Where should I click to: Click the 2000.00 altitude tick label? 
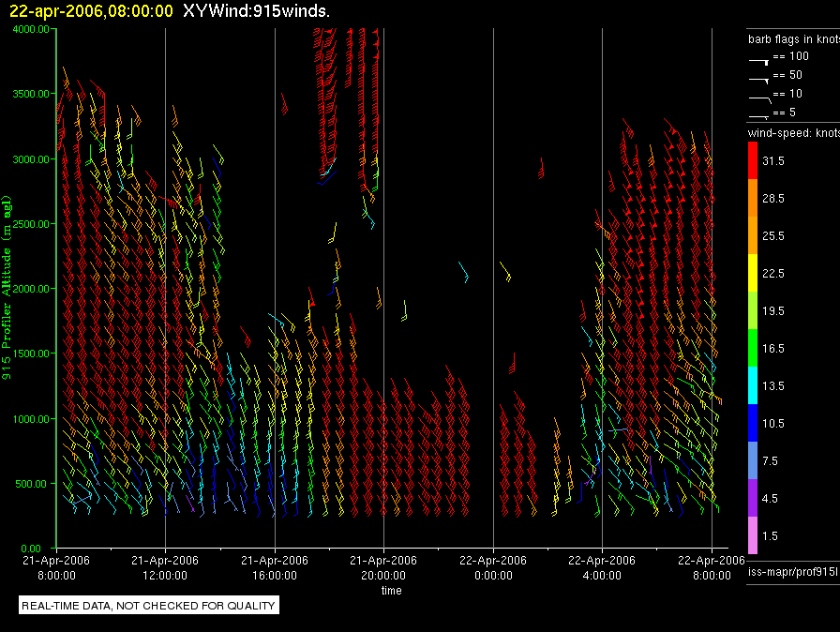click(x=31, y=289)
